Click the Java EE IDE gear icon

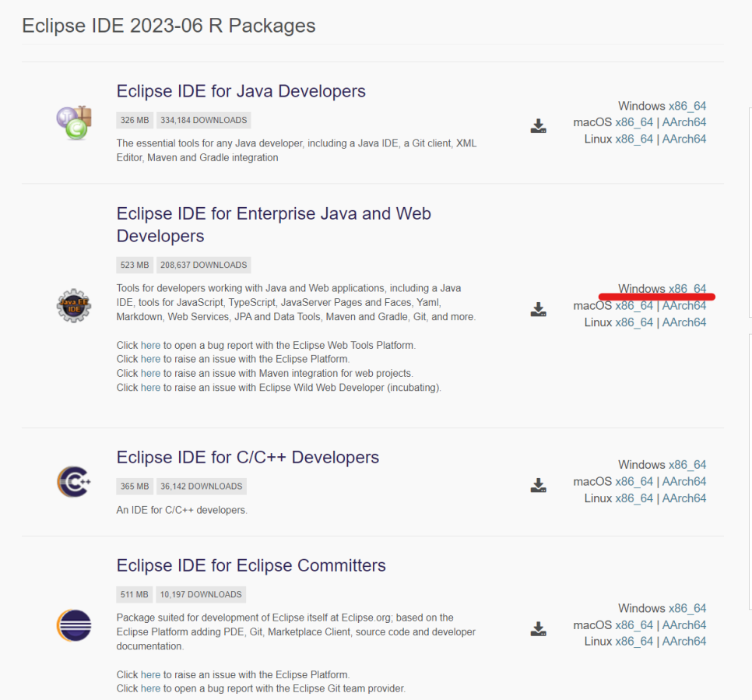click(x=74, y=306)
